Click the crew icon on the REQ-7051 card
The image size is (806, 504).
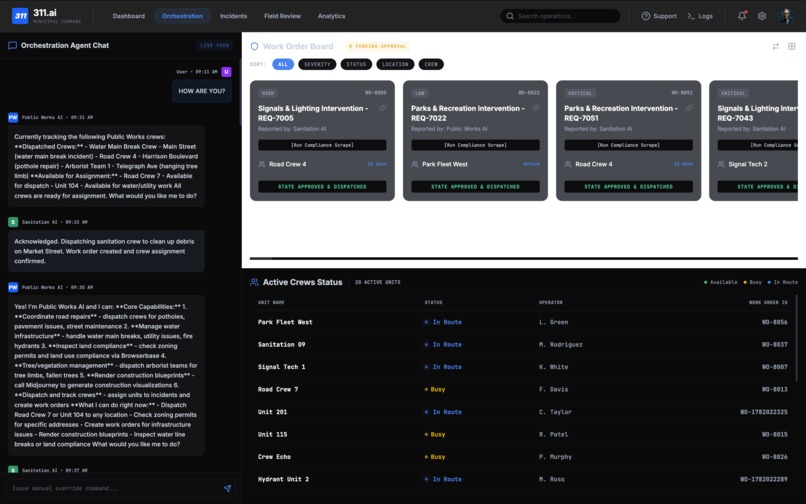[x=568, y=164]
